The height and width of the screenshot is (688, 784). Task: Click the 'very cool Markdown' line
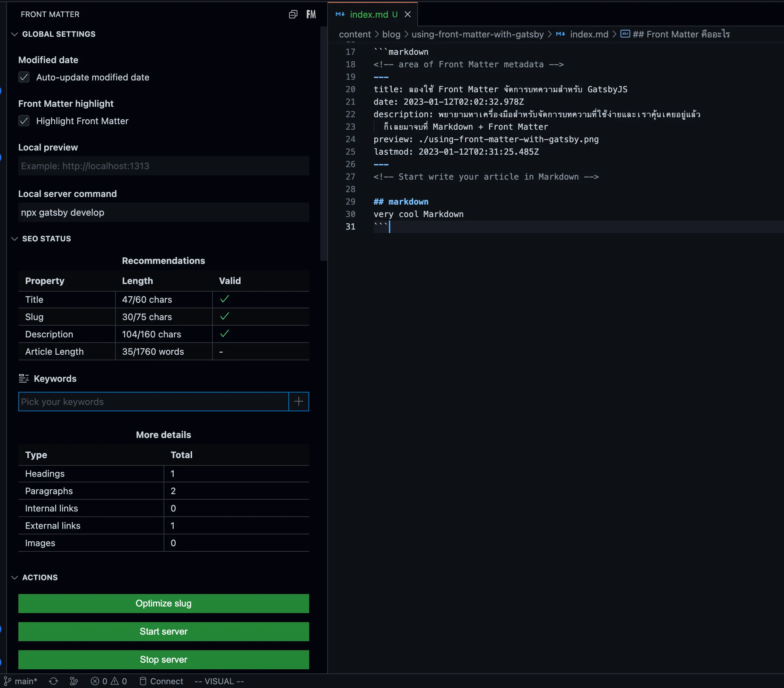[418, 214]
